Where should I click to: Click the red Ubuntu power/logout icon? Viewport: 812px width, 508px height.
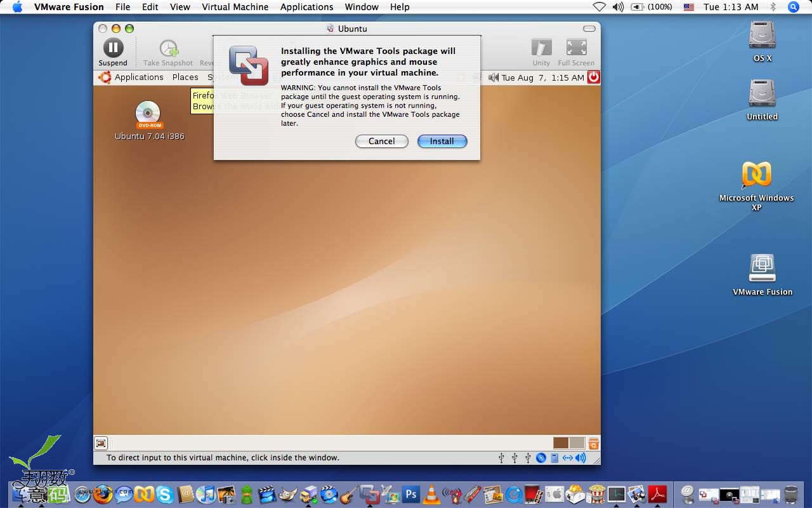(x=593, y=77)
